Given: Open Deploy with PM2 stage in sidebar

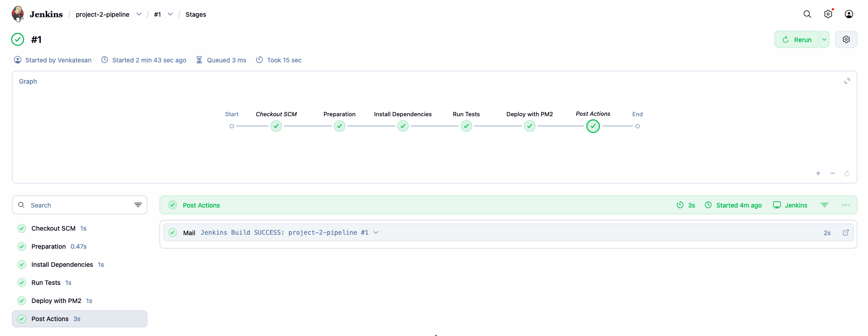Looking at the screenshot, I should pos(80,301).
